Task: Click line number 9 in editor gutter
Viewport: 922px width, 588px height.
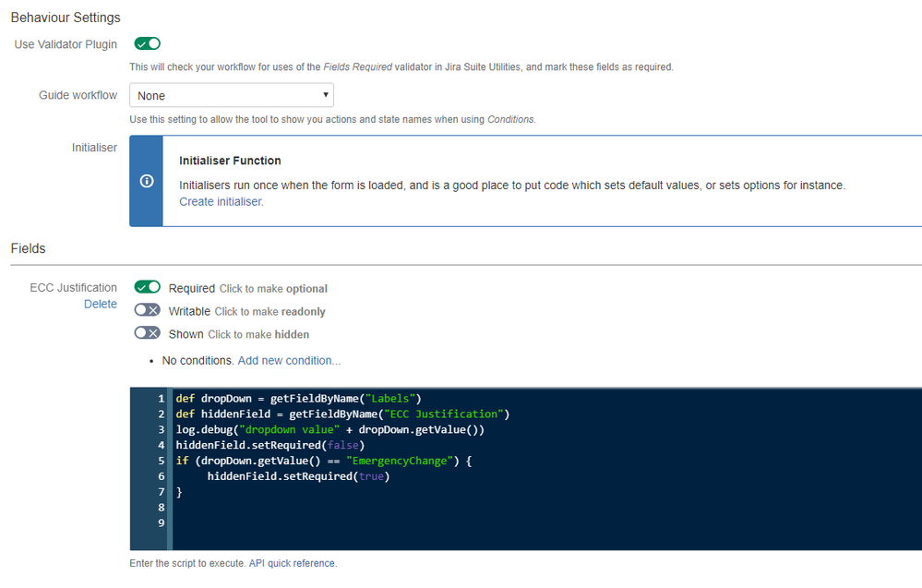Action: pyautogui.click(x=162, y=522)
